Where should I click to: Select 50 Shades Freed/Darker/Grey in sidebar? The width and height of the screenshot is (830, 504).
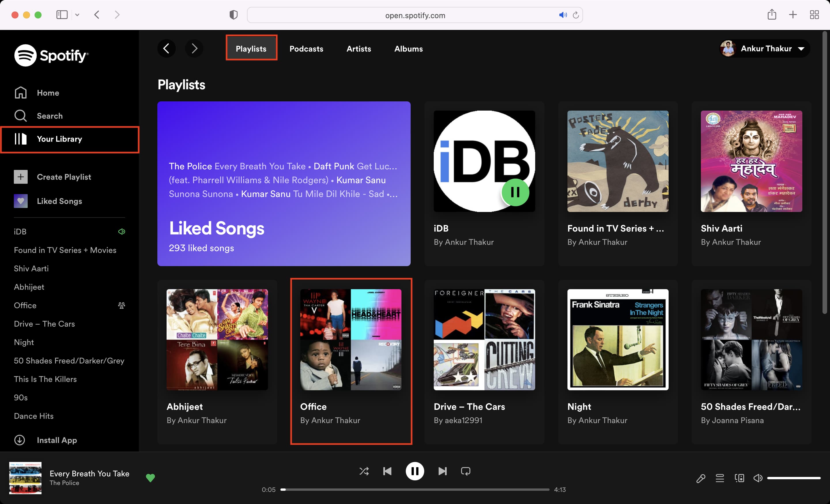[x=69, y=361]
